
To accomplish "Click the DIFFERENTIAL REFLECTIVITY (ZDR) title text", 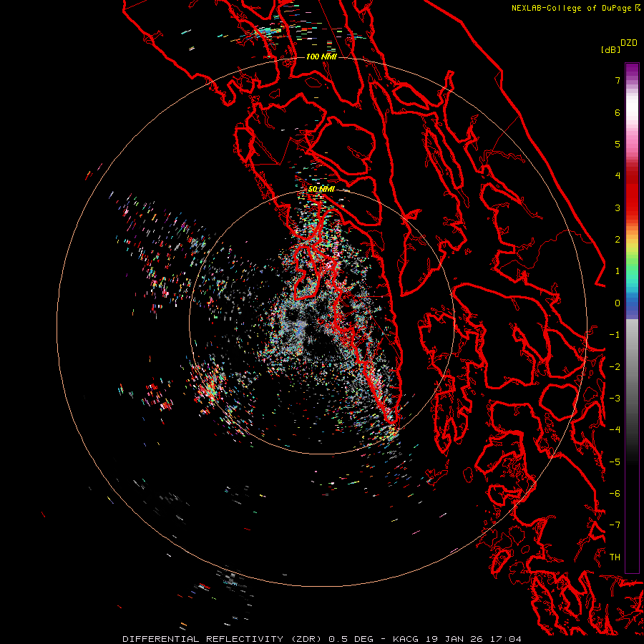I will (223, 639).
